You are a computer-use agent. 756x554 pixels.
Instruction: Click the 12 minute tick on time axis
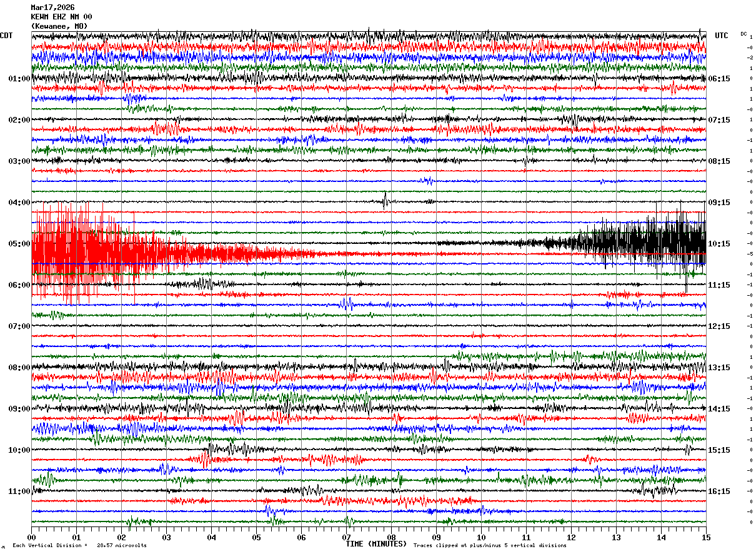[x=571, y=537]
